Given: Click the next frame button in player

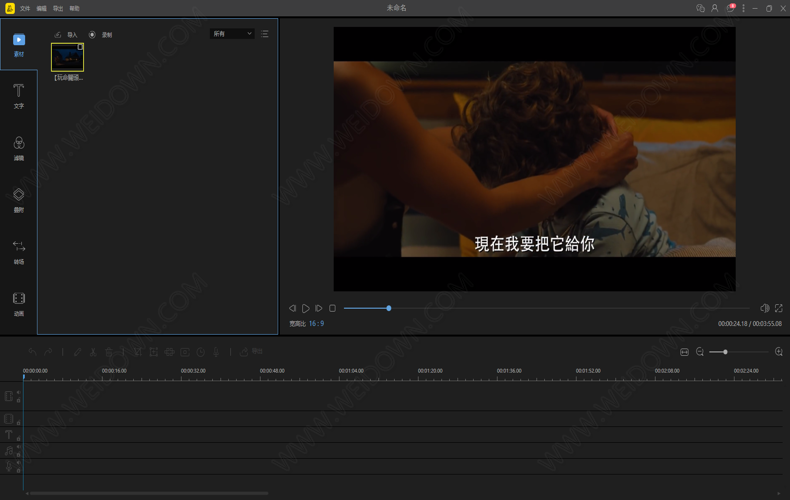Looking at the screenshot, I should coord(318,308).
